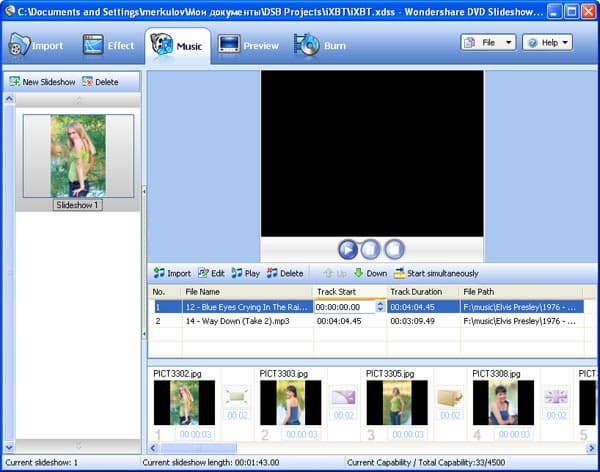
Task: Delete the selected slideshow
Action: [100, 82]
